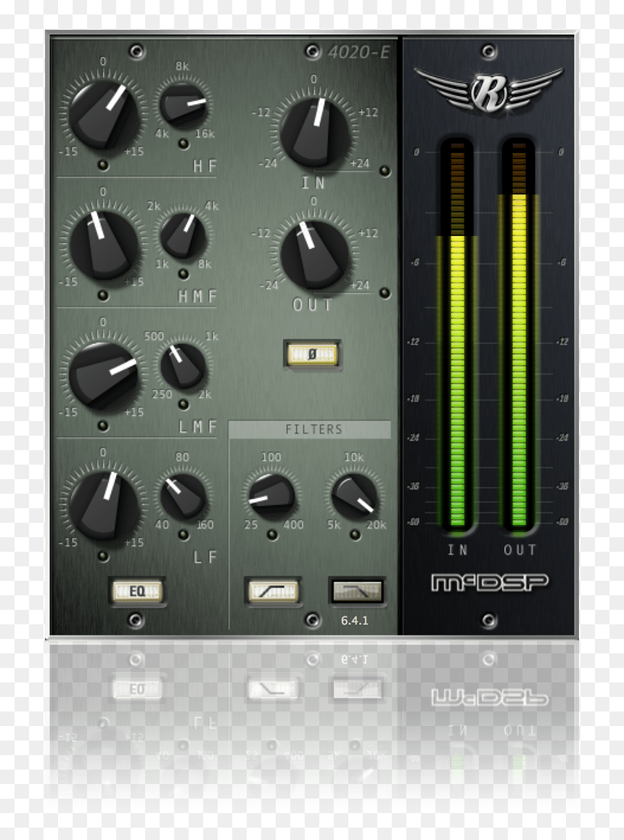Click the LMF frequency knob between 500 and 1k
624x840 pixels.
183,366
